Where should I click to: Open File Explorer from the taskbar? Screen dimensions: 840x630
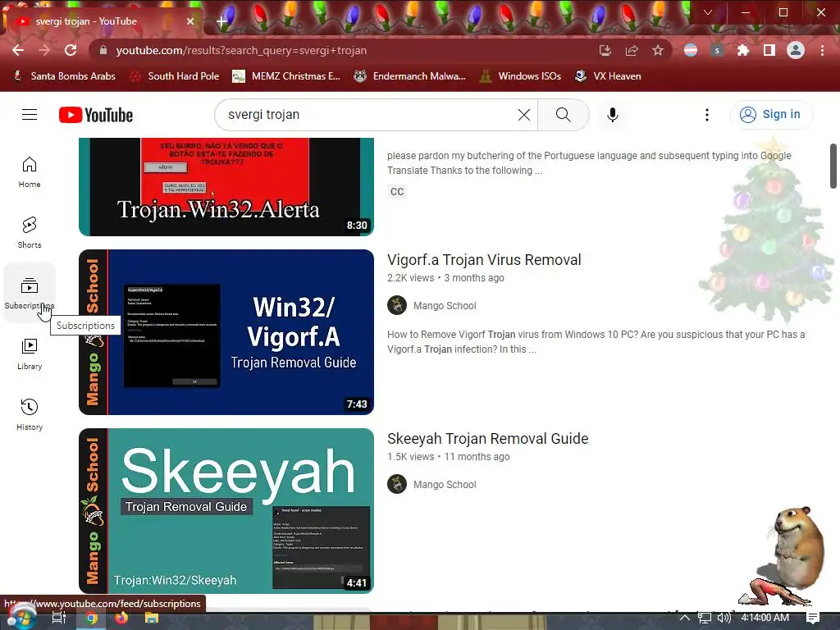coord(152,618)
